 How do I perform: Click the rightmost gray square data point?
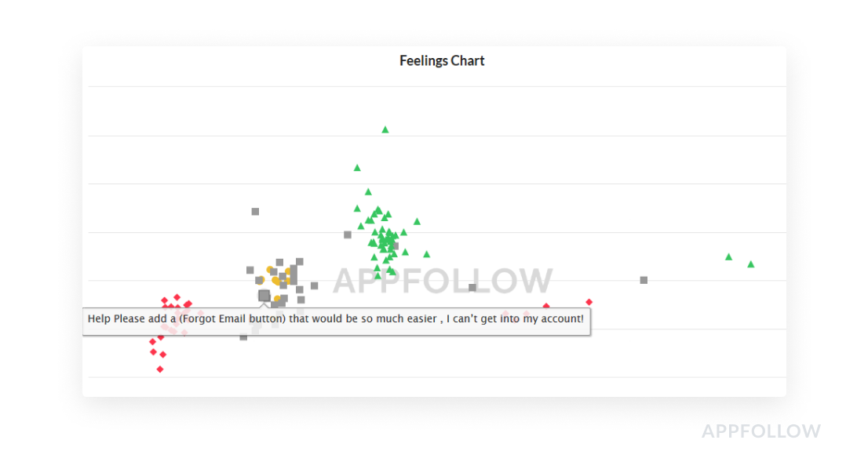(644, 280)
